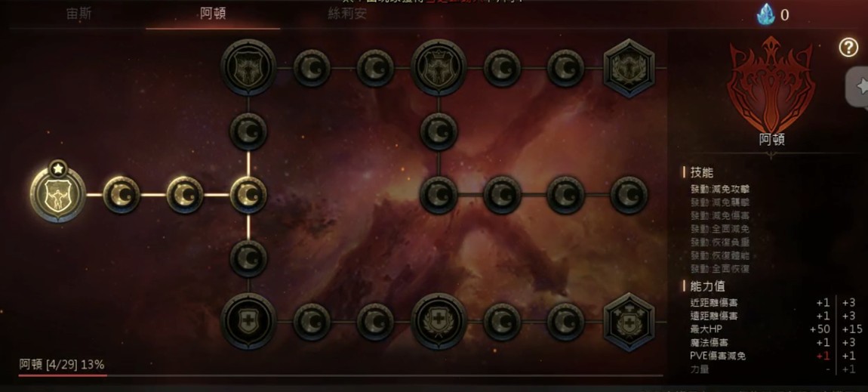Switch to the 絲莉安 tab

point(347,14)
